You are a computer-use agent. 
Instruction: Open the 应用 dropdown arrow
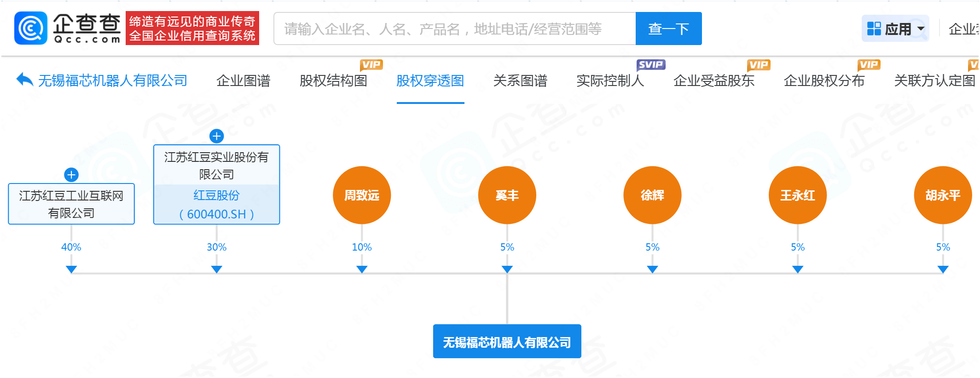pyautogui.click(x=921, y=29)
